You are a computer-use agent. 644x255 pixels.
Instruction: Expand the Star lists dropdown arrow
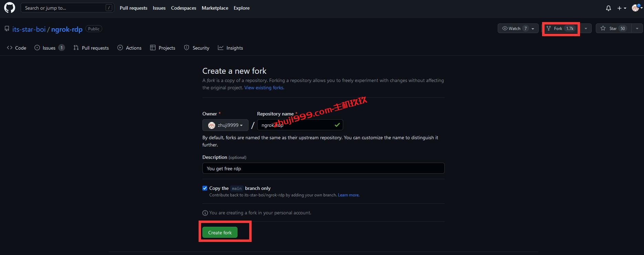637,28
